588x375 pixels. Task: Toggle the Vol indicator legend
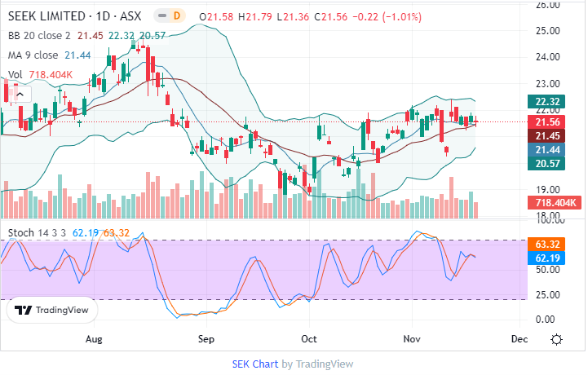(x=15, y=75)
